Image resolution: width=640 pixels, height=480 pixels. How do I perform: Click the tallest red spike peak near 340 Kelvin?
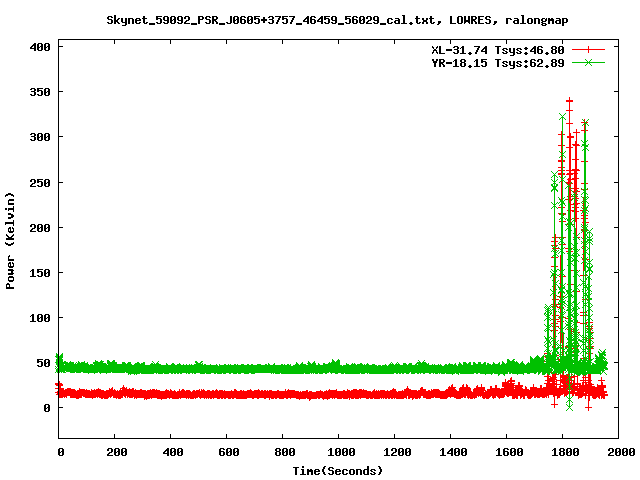pyautogui.click(x=569, y=100)
